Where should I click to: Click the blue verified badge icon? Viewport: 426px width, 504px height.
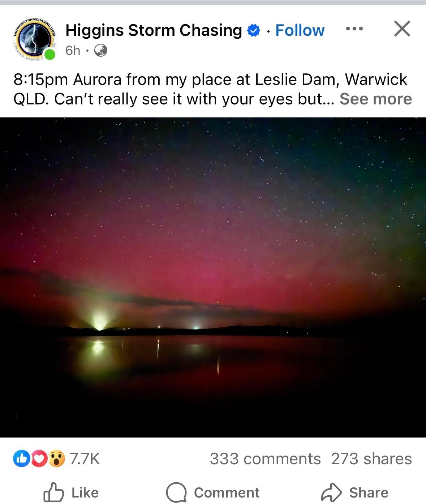(x=253, y=31)
